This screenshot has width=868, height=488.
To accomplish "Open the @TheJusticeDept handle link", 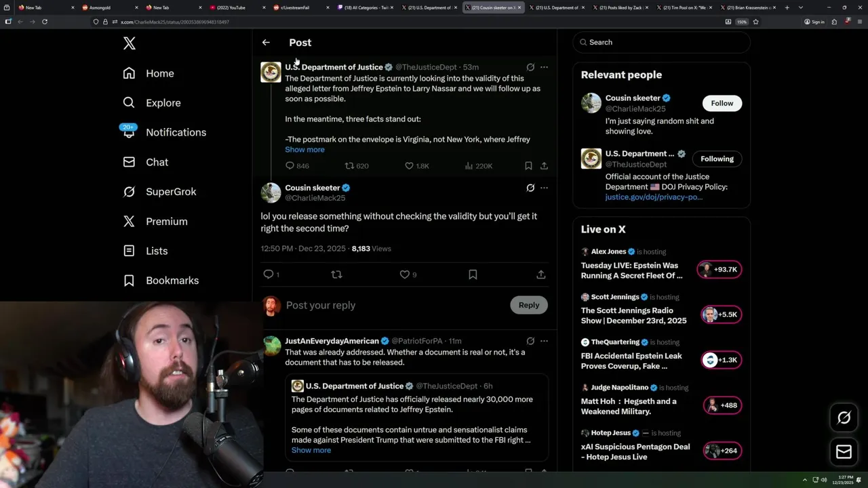I will click(x=426, y=67).
